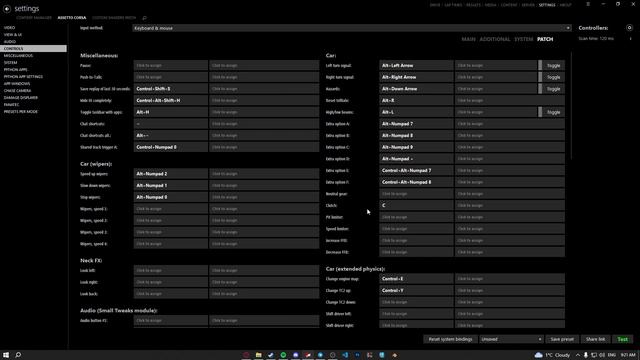Click the round icon beside Controllers heading
The width and height of the screenshot is (640, 360).
tap(629, 28)
